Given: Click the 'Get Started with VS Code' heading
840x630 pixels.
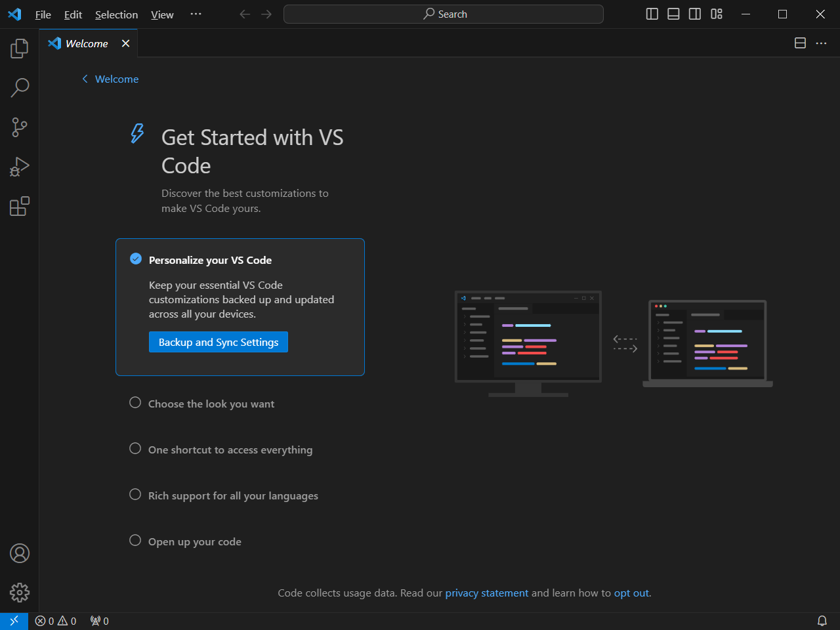Looking at the screenshot, I should [252, 151].
